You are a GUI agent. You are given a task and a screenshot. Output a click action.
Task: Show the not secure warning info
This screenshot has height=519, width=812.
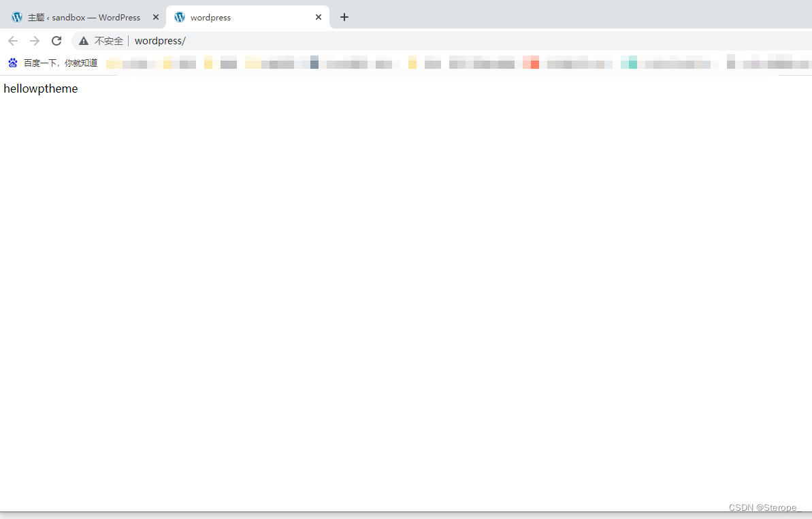click(83, 41)
